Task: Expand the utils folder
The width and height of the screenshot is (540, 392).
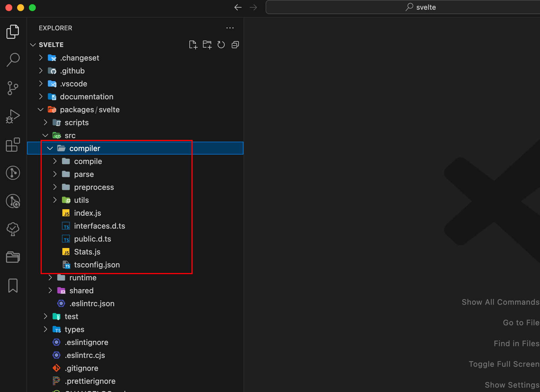Action: (x=55, y=200)
